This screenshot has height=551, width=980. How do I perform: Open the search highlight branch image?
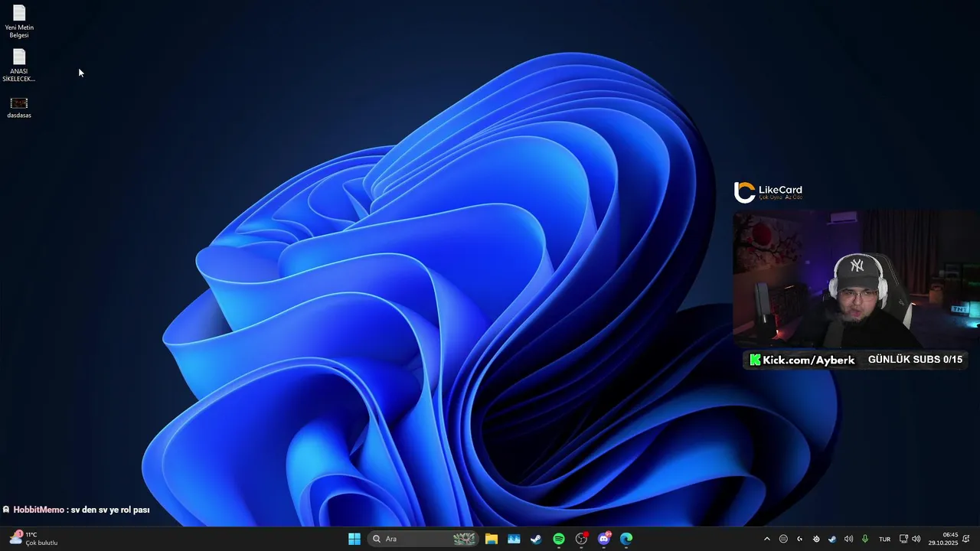coord(464,539)
